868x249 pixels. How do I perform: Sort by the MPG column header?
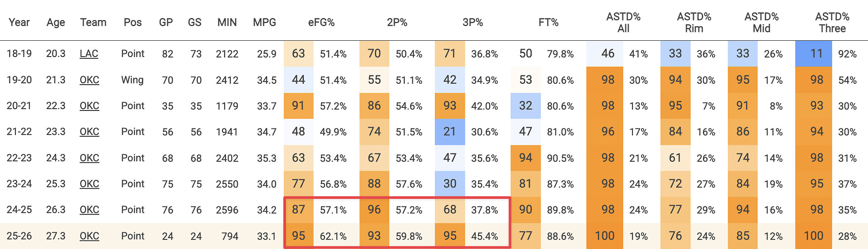(x=264, y=23)
